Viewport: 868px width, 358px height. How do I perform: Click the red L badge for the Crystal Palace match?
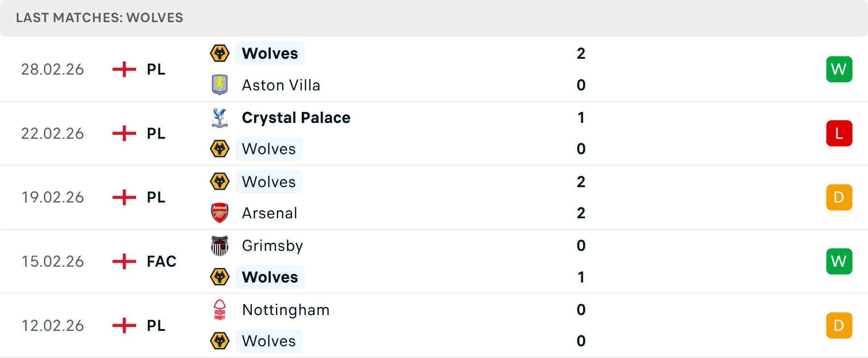point(839,133)
